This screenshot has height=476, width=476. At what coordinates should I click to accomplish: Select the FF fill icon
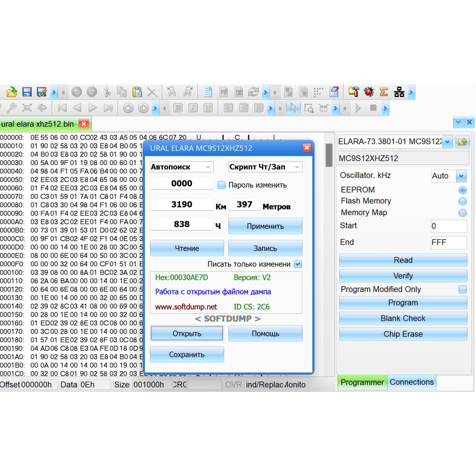point(224,92)
